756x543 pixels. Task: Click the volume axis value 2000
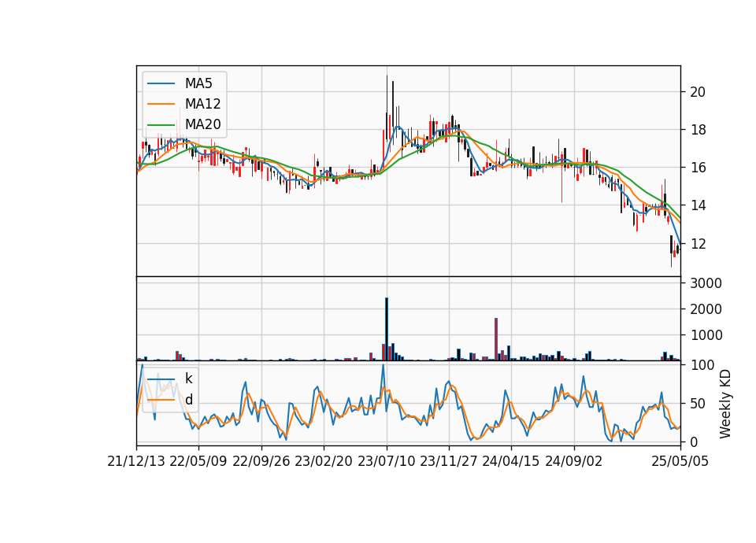[706, 309]
